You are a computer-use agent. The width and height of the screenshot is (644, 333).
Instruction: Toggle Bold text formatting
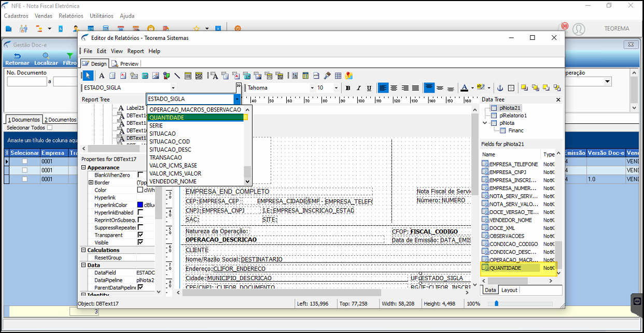[348, 88]
